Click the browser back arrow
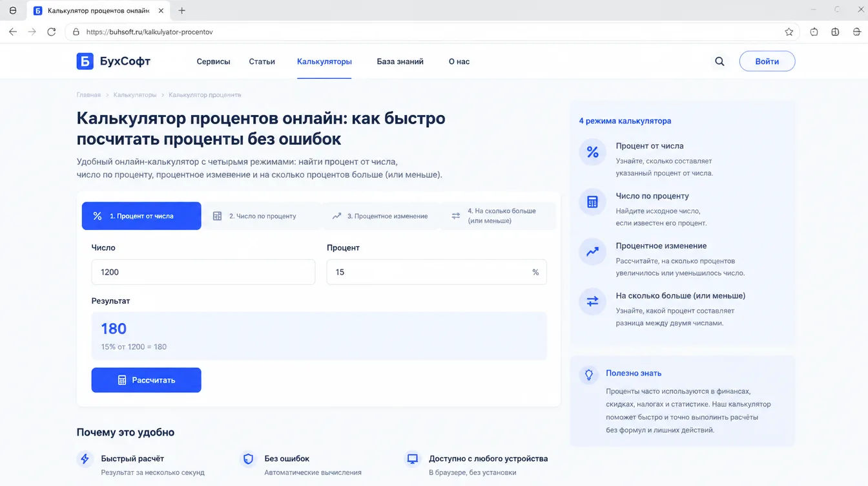The width and height of the screenshot is (868, 486). pyautogui.click(x=13, y=32)
